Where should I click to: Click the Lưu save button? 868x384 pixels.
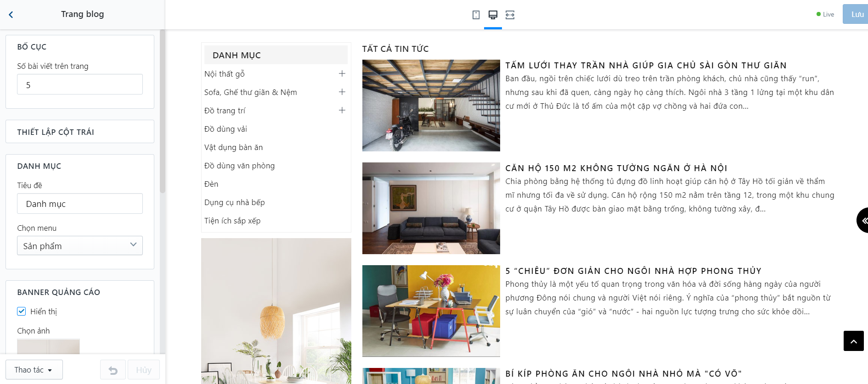855,14
